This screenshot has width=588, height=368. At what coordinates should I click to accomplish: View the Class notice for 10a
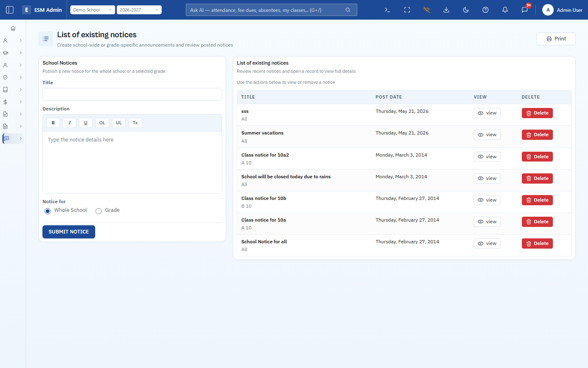487,222
